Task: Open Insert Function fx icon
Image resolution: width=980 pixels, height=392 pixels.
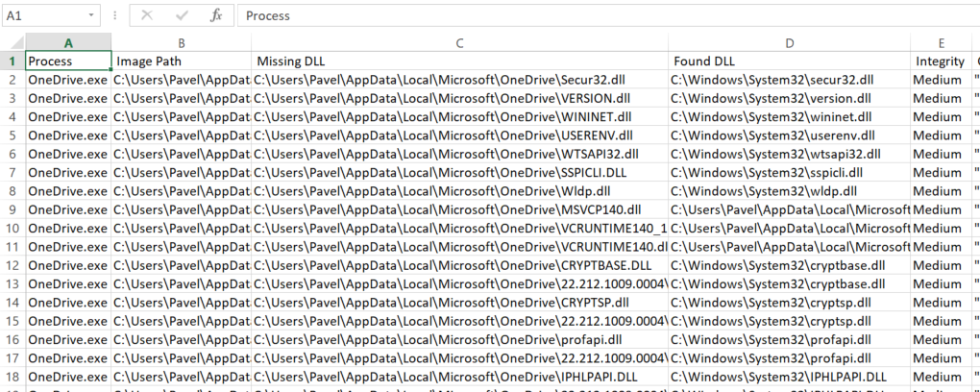Action: click(x=216, y=15)
